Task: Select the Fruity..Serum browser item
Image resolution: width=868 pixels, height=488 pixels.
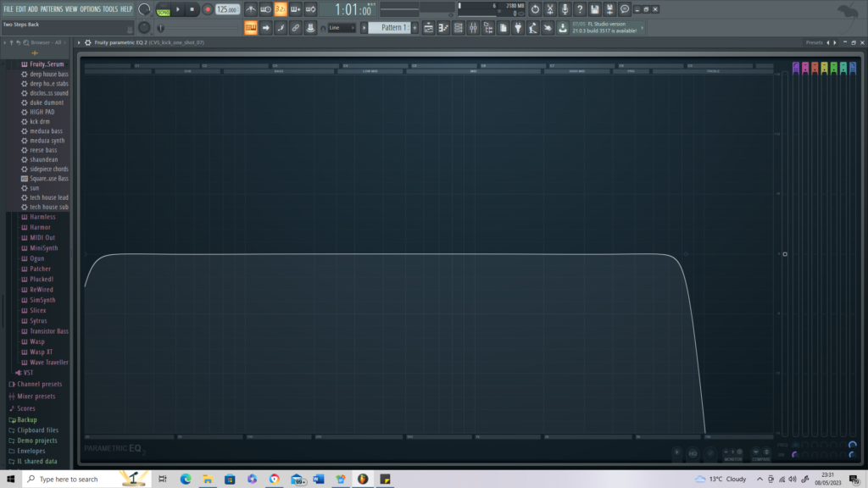Action: [x=47, y=64]
